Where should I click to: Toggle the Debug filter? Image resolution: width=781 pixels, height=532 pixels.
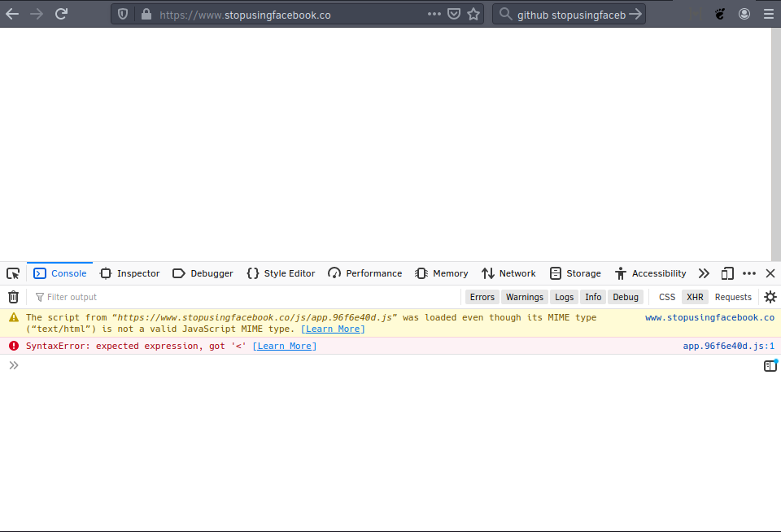626,297
